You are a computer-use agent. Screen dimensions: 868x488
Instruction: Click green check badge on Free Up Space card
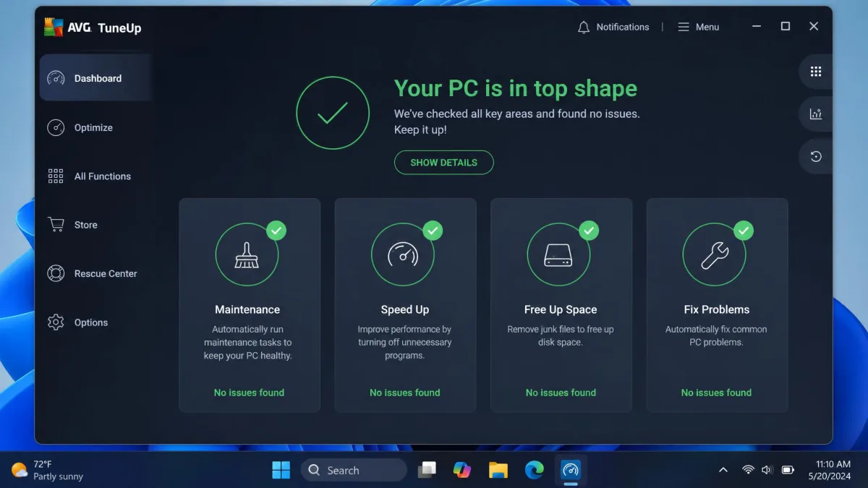589,231
